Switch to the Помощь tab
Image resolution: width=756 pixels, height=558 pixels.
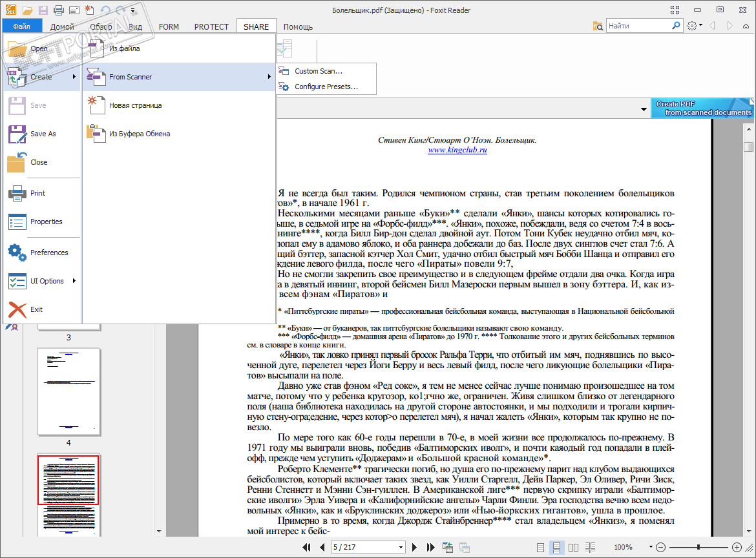point(298,26)
